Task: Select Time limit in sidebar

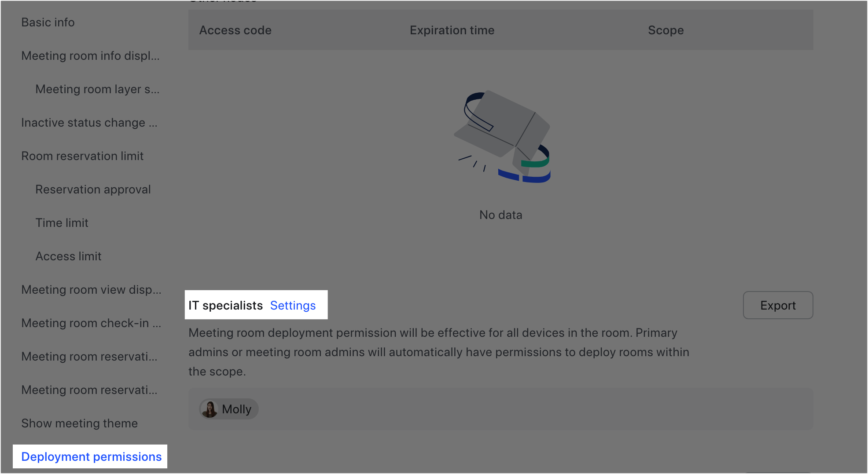Action: pos(62,222)
